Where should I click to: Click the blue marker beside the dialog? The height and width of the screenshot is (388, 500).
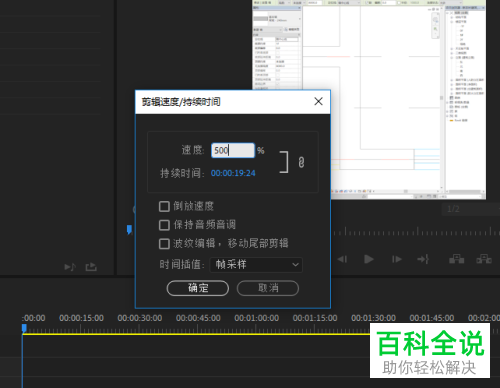click(129, 229)
